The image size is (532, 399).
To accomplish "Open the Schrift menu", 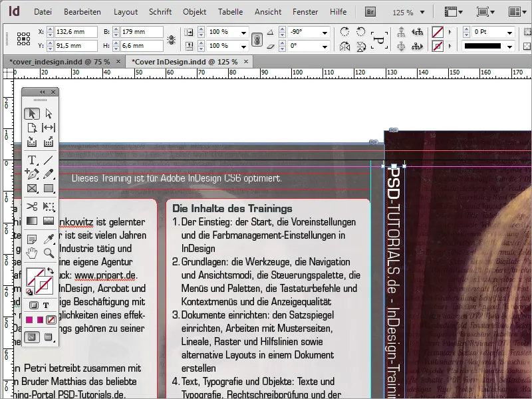I will pos(160,12).
